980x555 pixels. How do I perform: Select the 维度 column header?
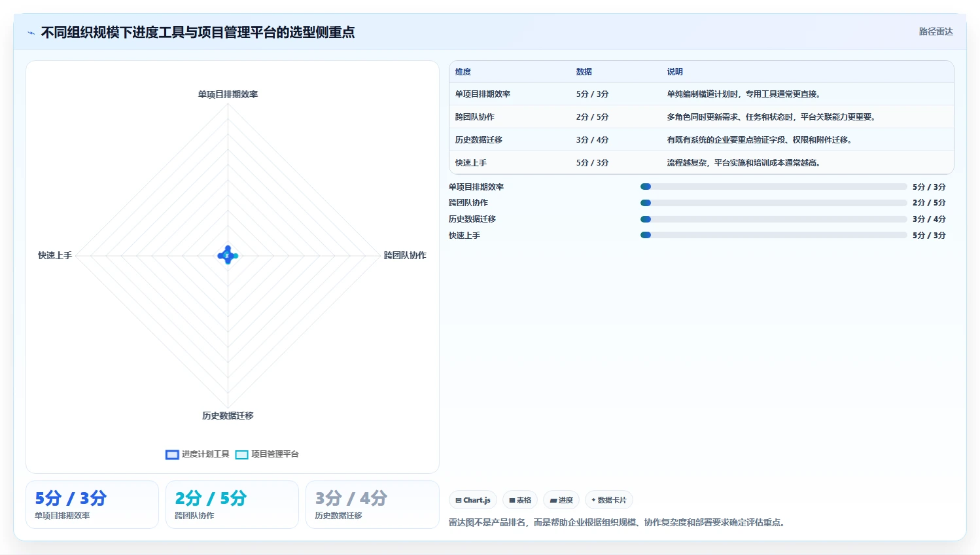click(x=463, y=72)
